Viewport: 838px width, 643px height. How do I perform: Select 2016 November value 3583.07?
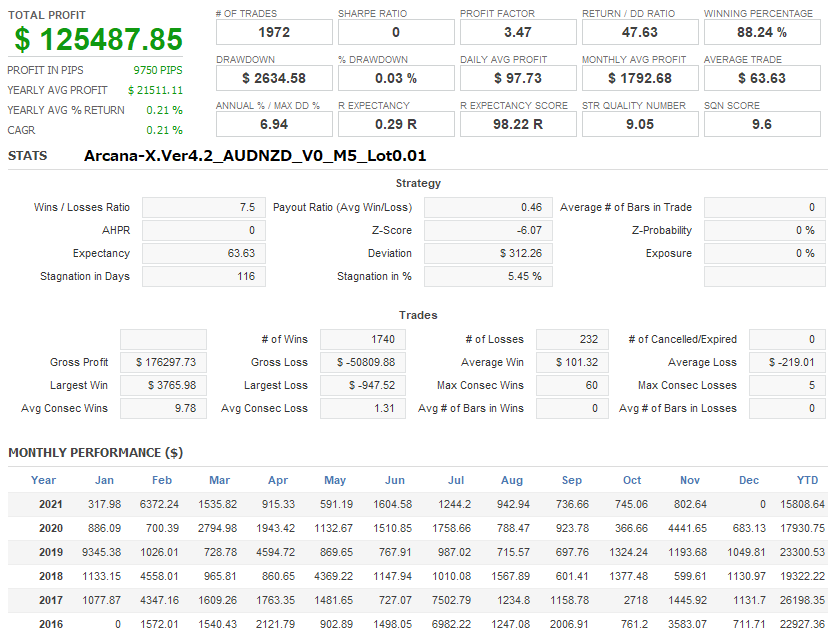(x=687, y=624)
